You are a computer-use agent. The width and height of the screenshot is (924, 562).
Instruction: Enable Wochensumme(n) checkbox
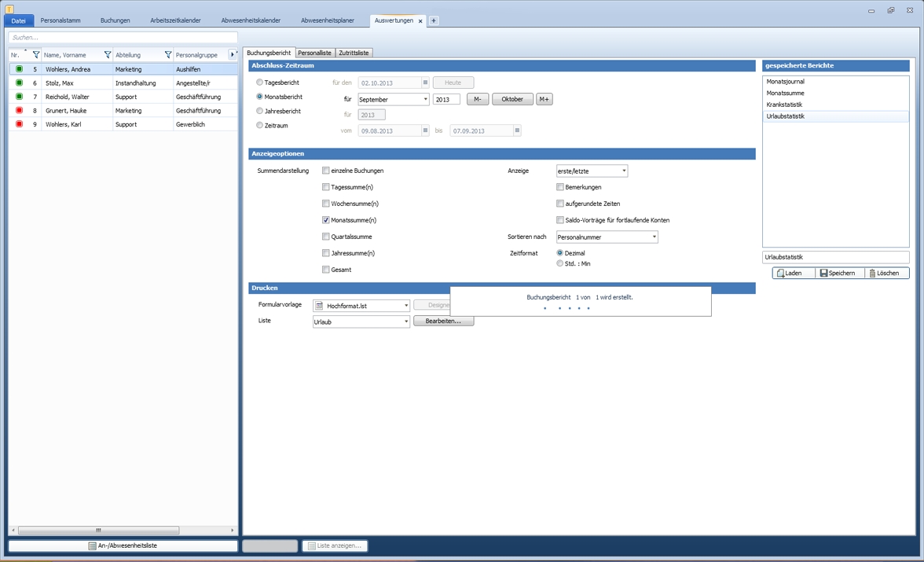click(x=326, y=204)
